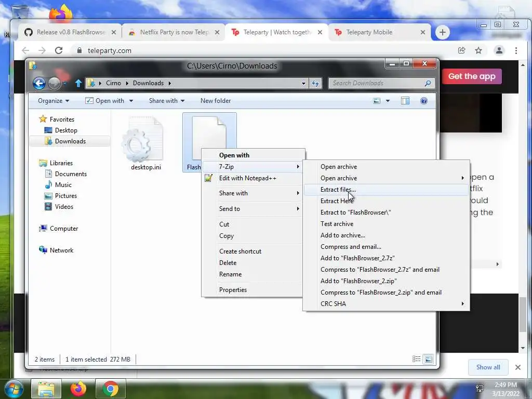Expand the second Open archive submenu arrow
The height and width of the screenshot is (399, 532).
(462, 178)
